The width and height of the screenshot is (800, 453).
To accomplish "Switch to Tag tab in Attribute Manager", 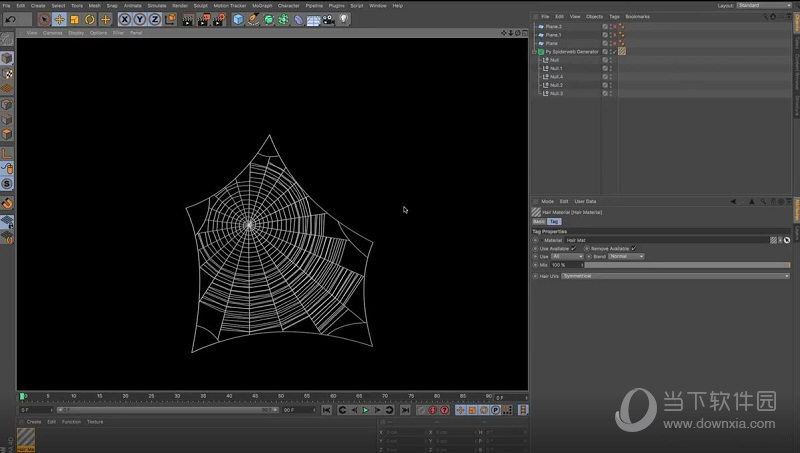I will pyautogui.click(x=554, y=221).
